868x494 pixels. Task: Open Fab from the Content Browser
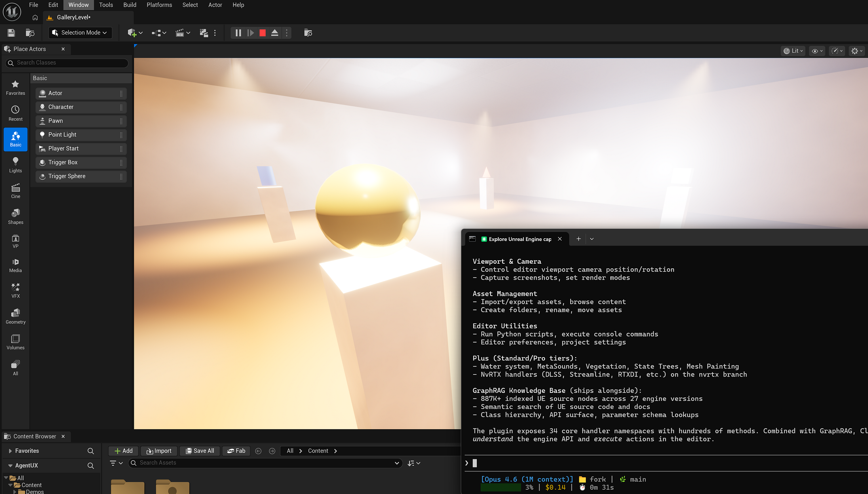236,451
